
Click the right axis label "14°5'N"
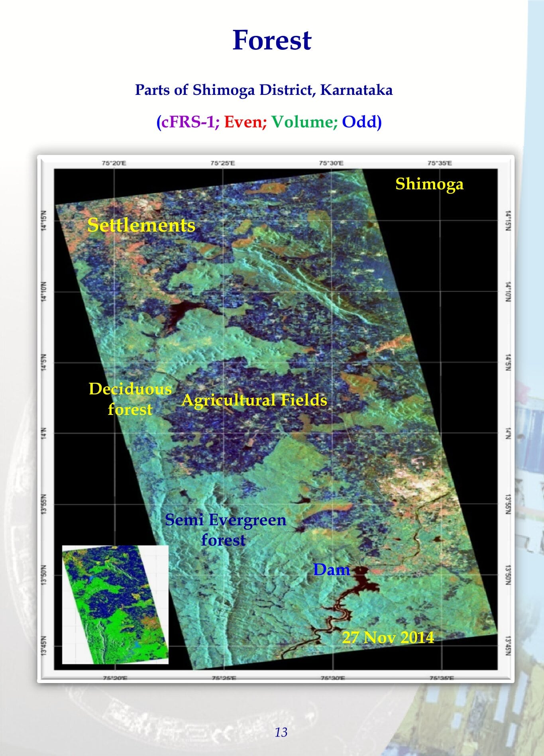click(x=508, y=363)
